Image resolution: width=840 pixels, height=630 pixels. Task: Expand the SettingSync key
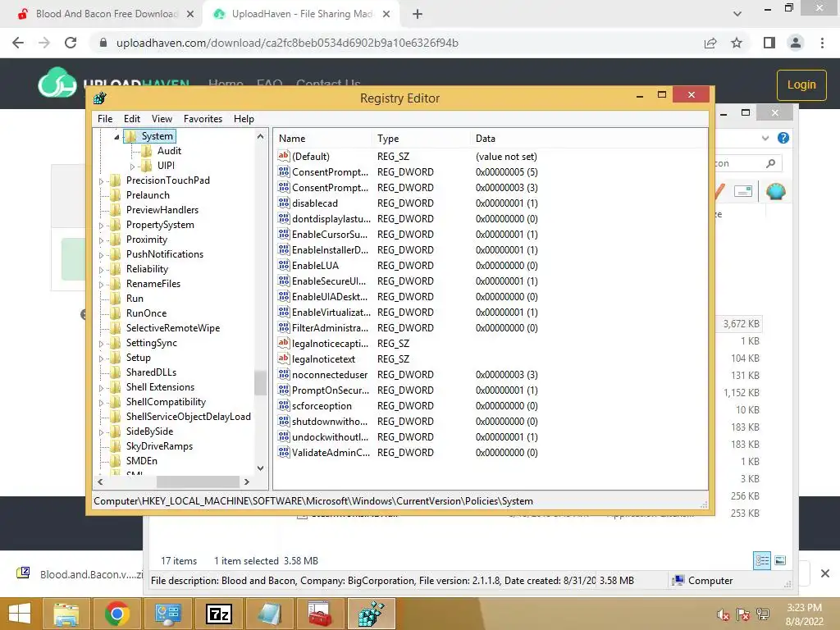101,344
